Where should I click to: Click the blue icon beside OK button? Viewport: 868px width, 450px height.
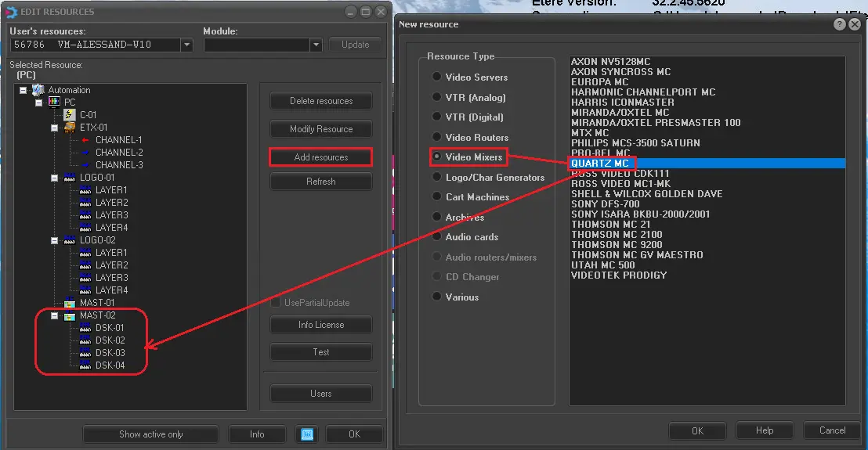click(x=307, y=434)
